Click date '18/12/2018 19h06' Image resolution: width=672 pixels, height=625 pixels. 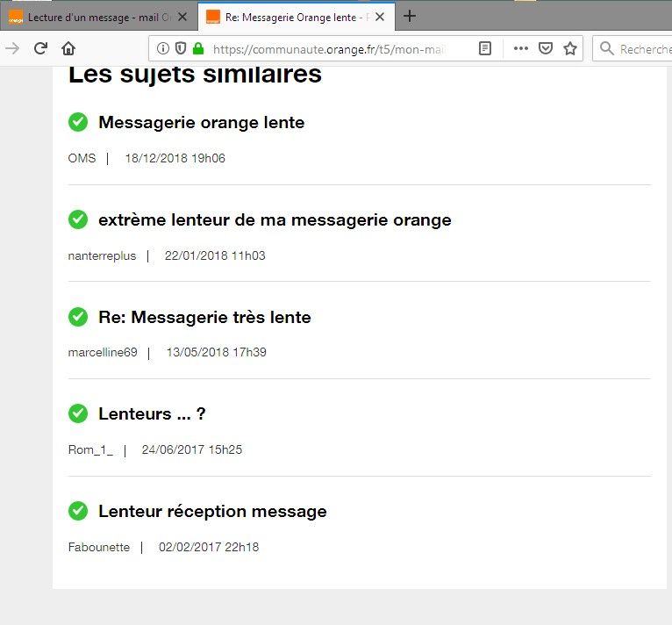coord(175,158)
